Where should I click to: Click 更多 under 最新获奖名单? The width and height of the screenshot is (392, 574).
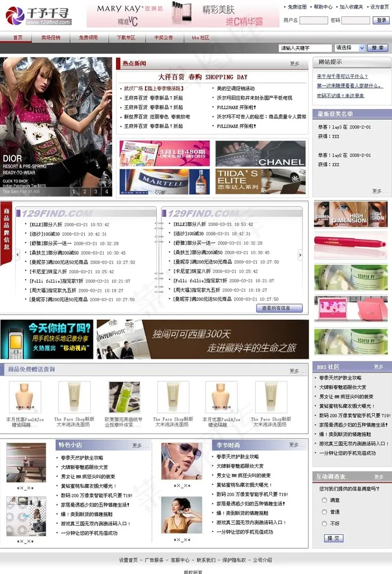pos(380,191)
